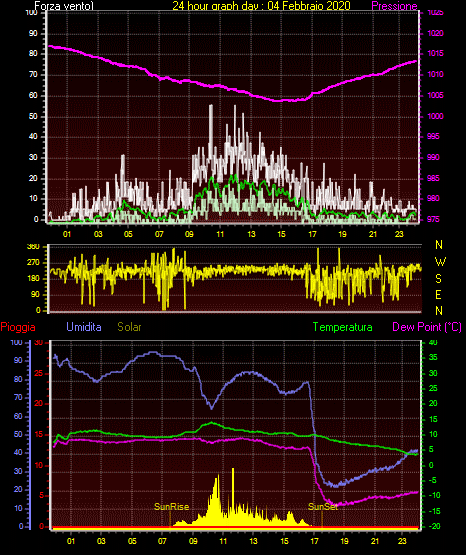Select the Pioggia legend label
Viewport: 466px width, 555px height.
coord(18,327)
